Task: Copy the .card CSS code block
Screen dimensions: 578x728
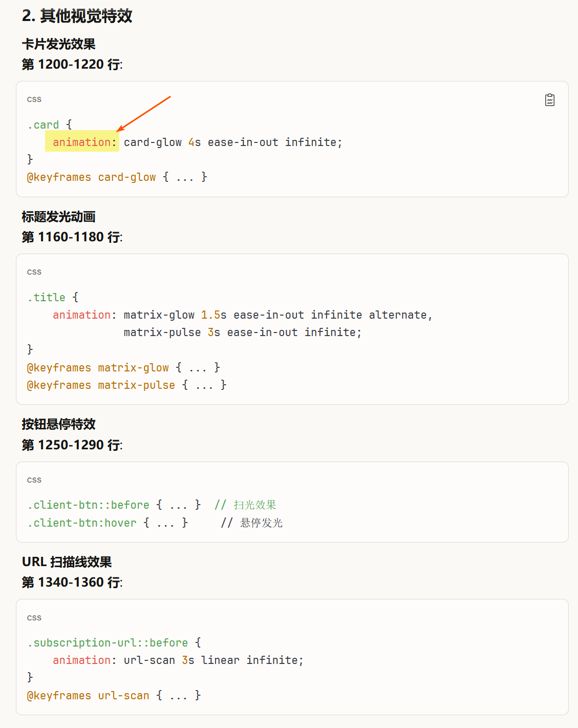Action: 549,100
